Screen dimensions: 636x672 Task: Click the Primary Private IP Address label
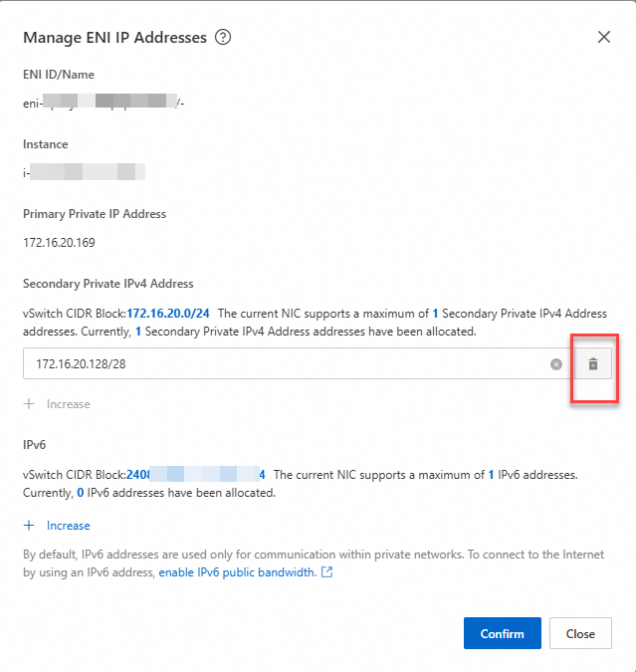coord(95,214)
